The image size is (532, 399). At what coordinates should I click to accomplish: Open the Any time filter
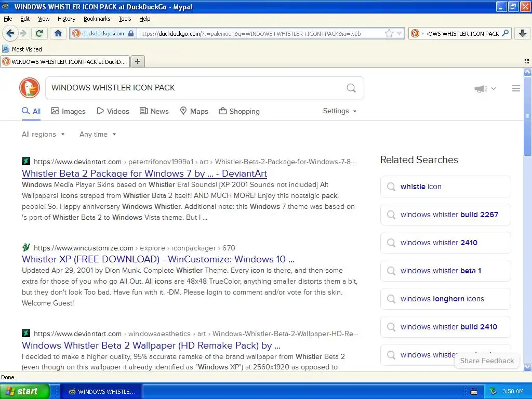[x=98, y=135]
